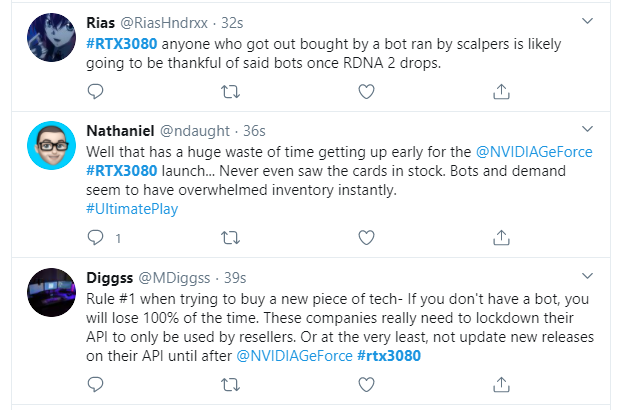This screenshot has height=410, width=620.
Task: Share Nathaniel's tweet
Action: (x=501, y=238)
